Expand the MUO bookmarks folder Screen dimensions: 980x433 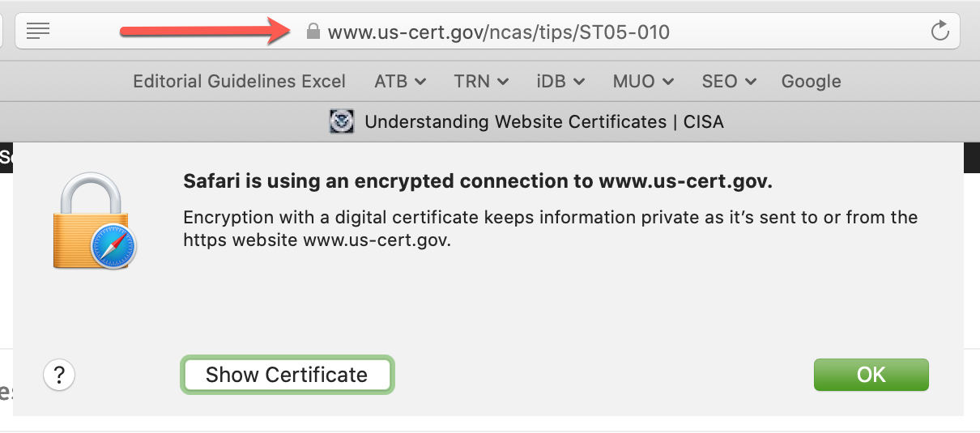644,82
